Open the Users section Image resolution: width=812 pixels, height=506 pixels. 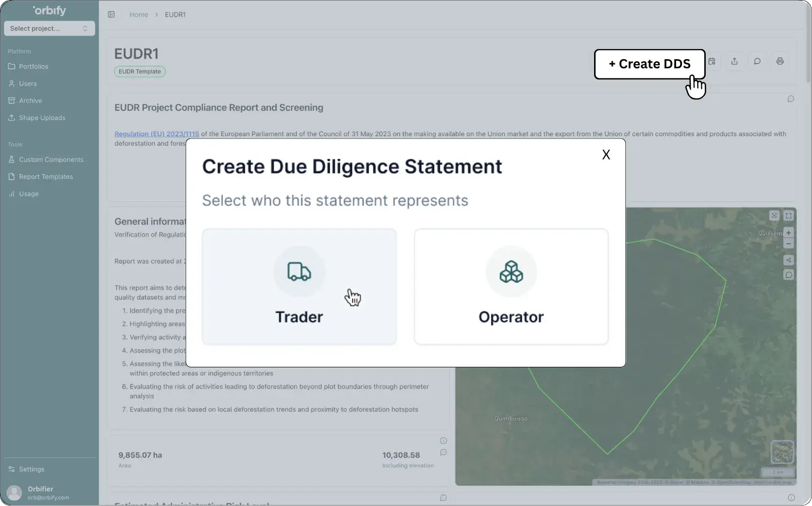pyautogui.click(x=27, y=83)
